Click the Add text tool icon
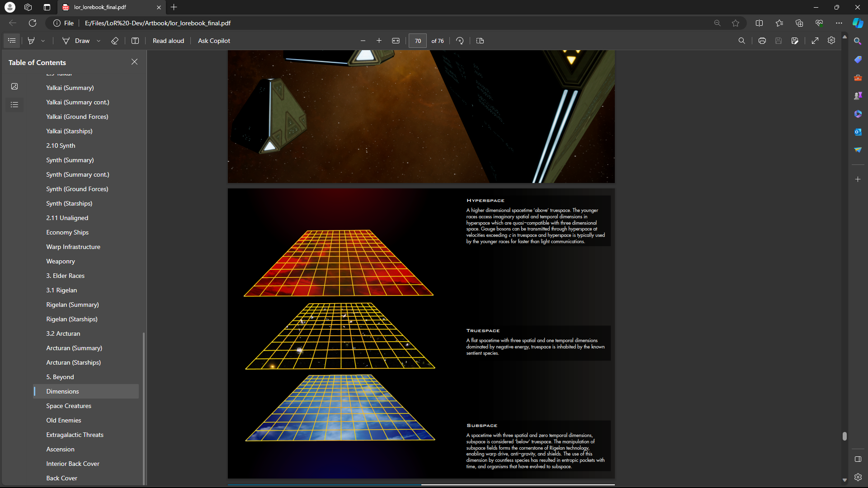 coord(135,41)
